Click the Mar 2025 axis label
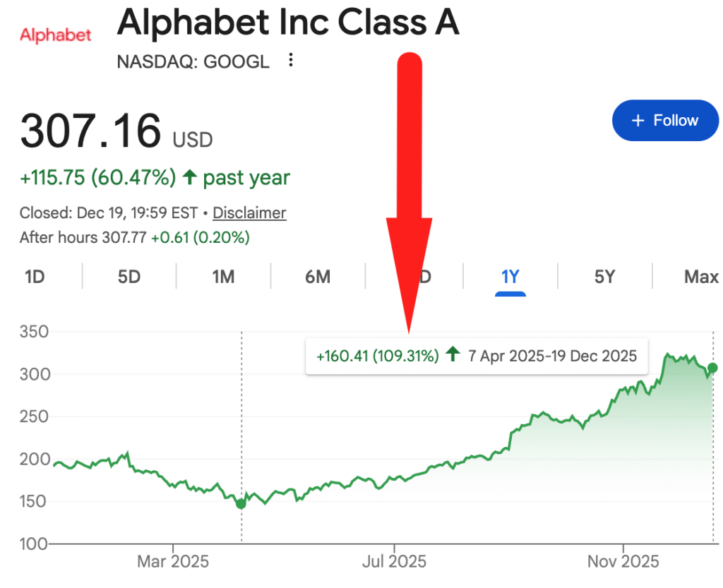The width and height of the screenshot is (723, 588). pos(173,561)
